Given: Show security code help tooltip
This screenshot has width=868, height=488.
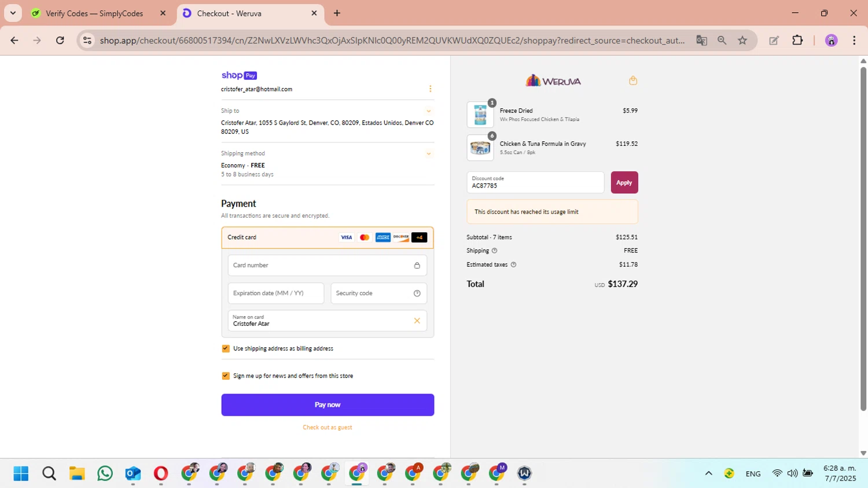Looking at the screenshot, I should click(417, 293).
